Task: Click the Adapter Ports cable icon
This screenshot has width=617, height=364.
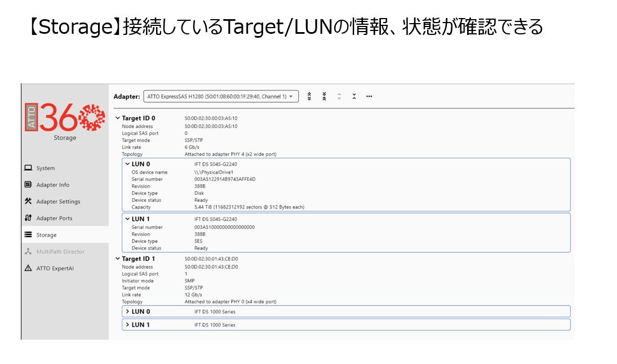Action: (28, 218)
